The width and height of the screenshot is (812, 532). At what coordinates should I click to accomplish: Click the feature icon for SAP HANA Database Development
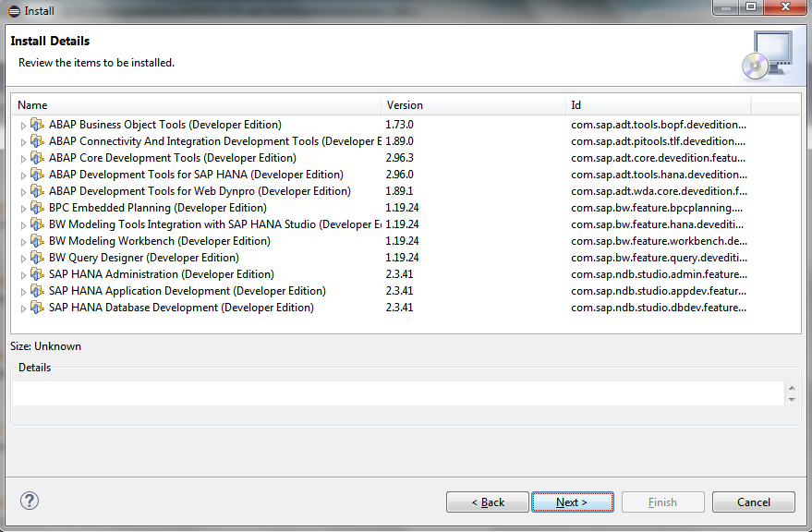37,307
